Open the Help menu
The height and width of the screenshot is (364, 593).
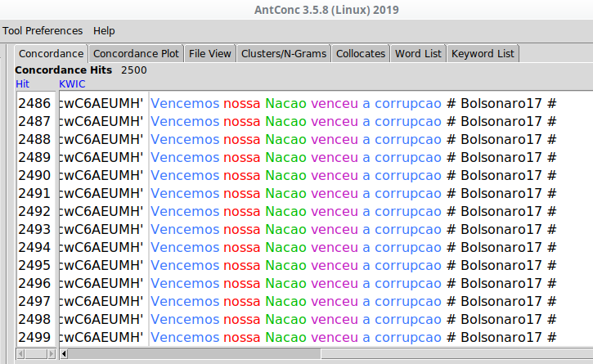(x=104, y=31)
